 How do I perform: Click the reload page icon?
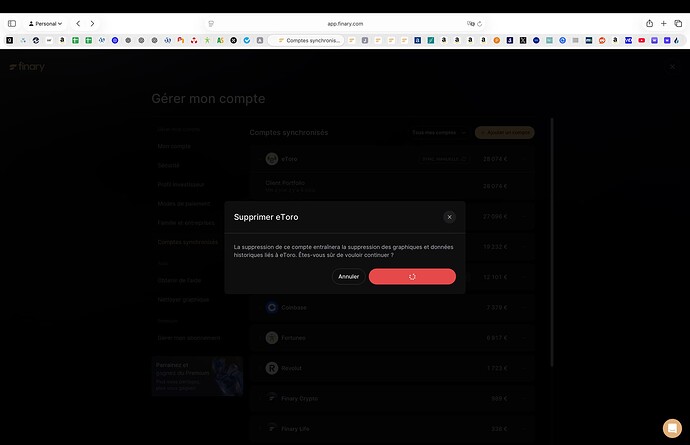pyautogui.click(x=480, y=24)
